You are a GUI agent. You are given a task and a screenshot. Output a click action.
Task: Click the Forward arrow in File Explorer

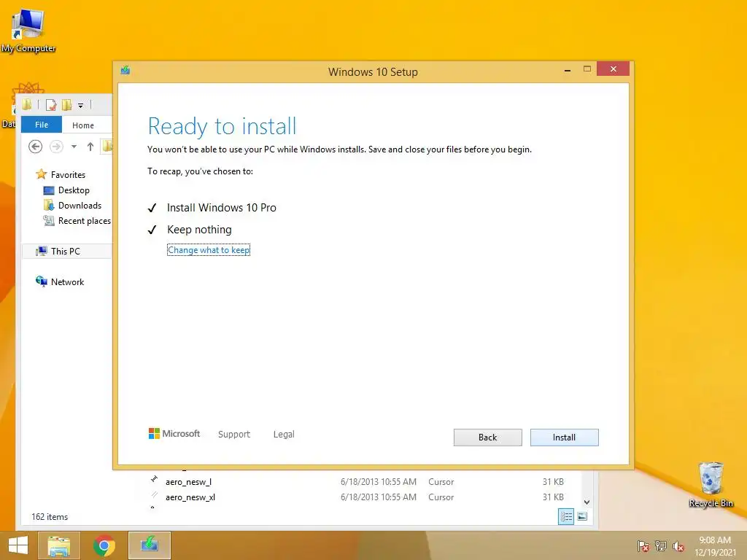56,146
